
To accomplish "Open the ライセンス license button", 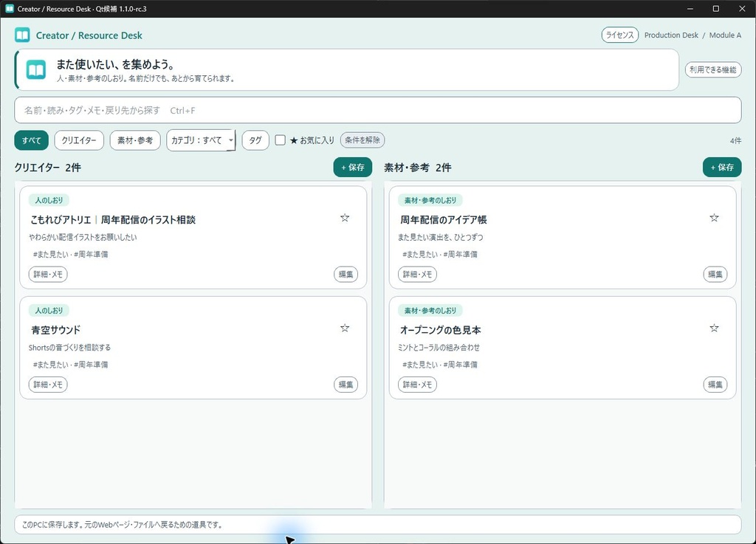I will coord(620,35).
